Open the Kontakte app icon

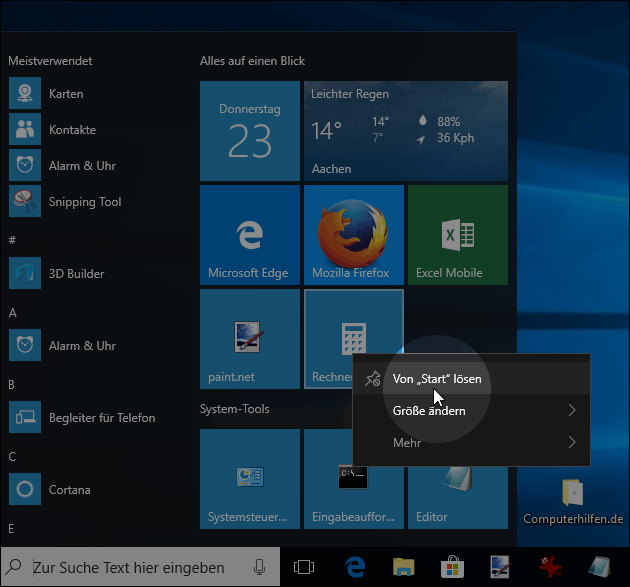tap(25, 129)
